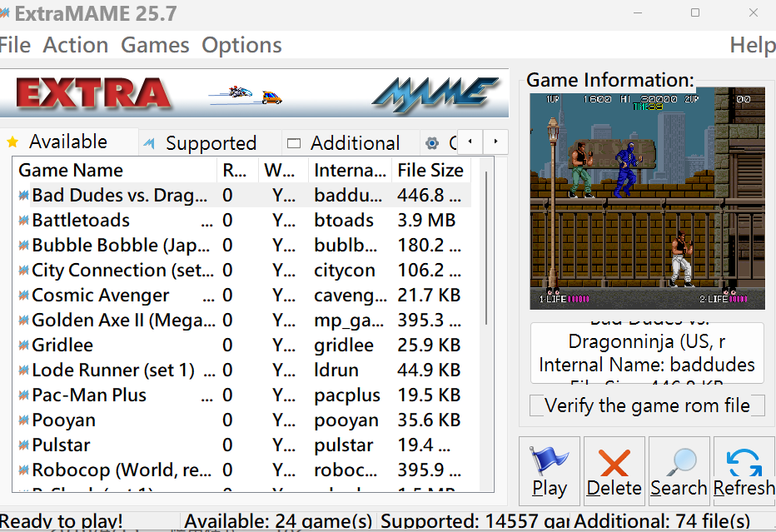
Task: Click Supported: 14557 games status entry
Action: 474,522
